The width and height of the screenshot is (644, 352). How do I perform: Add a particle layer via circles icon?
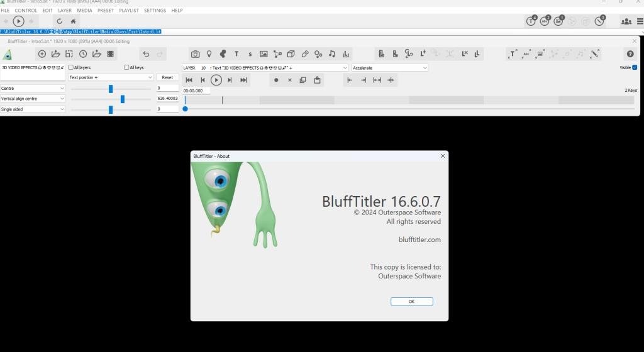[318, 54]
